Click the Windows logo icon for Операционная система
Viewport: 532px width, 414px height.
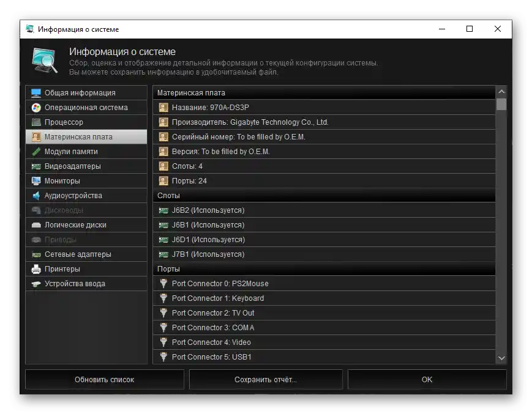tap(36, 108)
